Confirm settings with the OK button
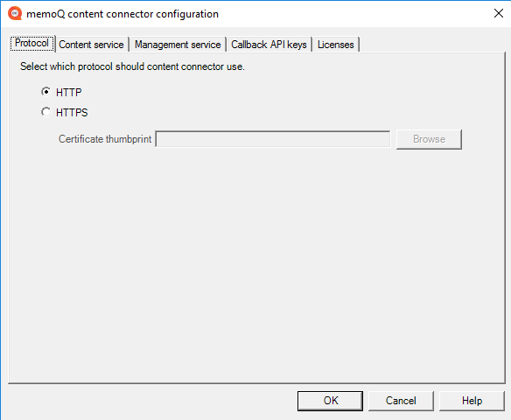Image resolution: width=511 pixels, height=420 pixels. (330, 401)
